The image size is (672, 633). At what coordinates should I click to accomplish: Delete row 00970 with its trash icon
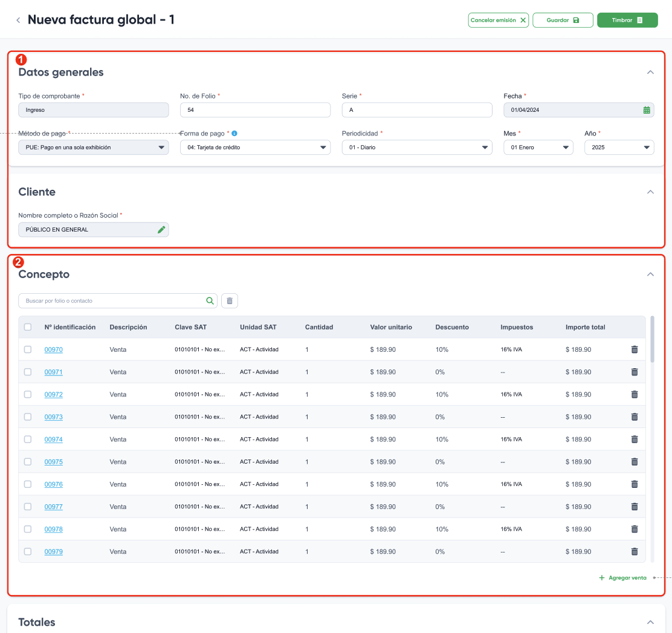(x=635, y=349)
